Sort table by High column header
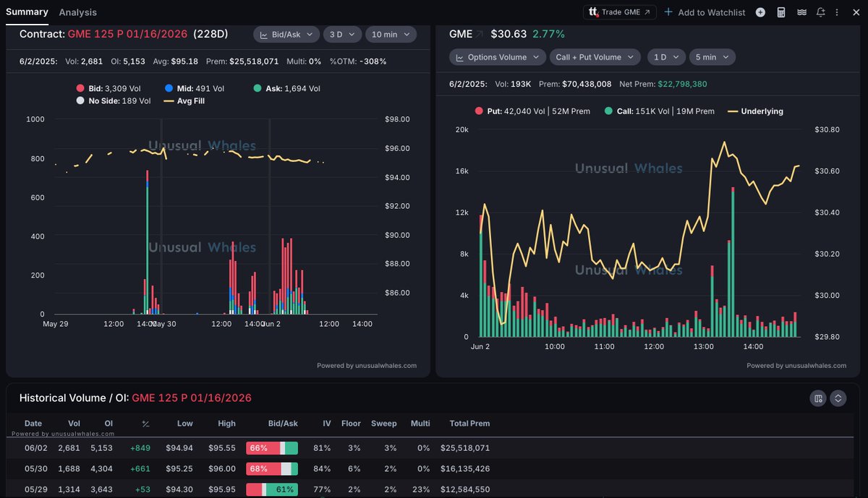 (x=226, y=424)
